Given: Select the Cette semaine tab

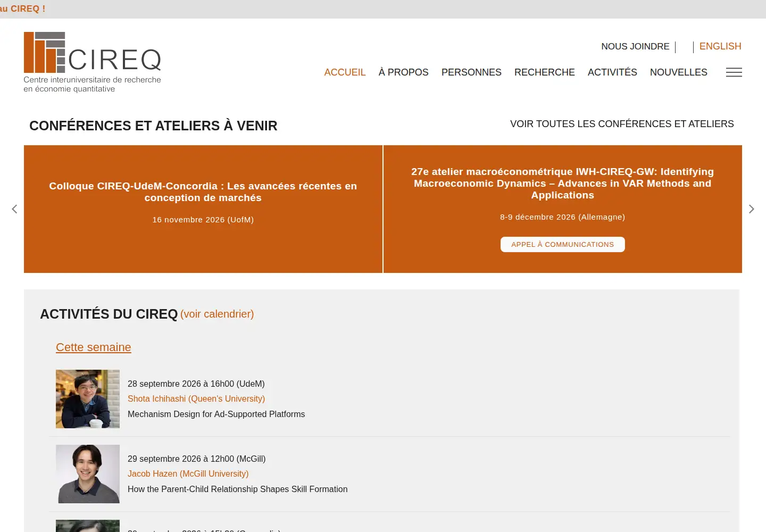Looking at the screenshot, I should pos(94,347).
